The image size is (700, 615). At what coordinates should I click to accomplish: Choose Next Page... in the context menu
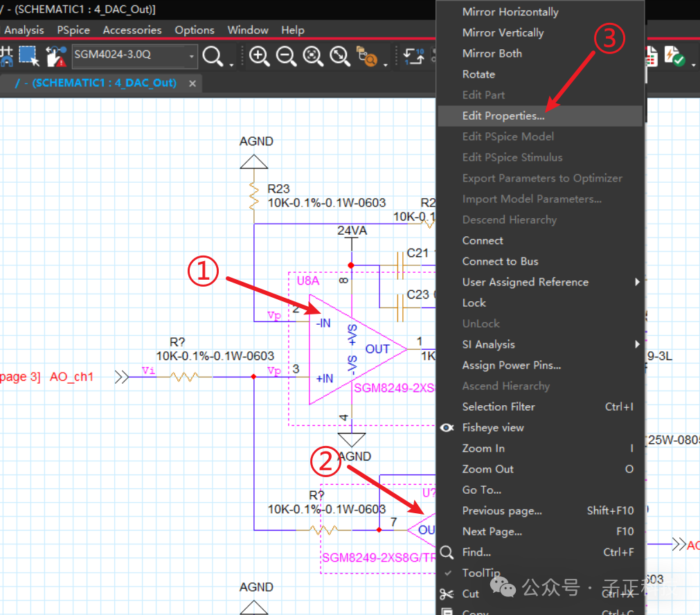click(540, 531)
